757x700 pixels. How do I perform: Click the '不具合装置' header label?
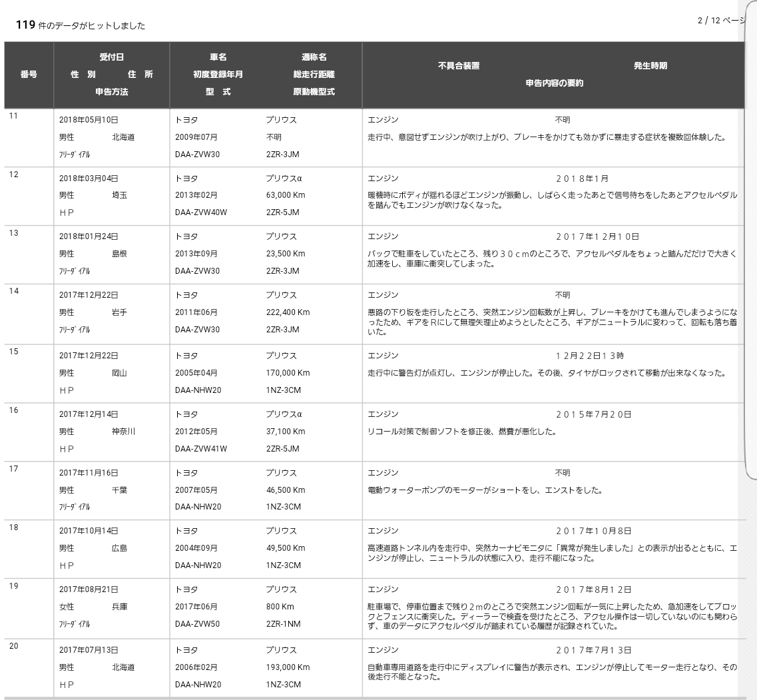coord(459,66)
